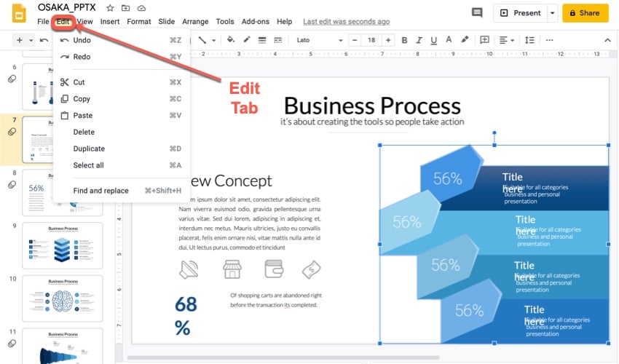Viewport: 619px width, 364px height.
Task: Open the comment history icon
Action: point(477,13)
